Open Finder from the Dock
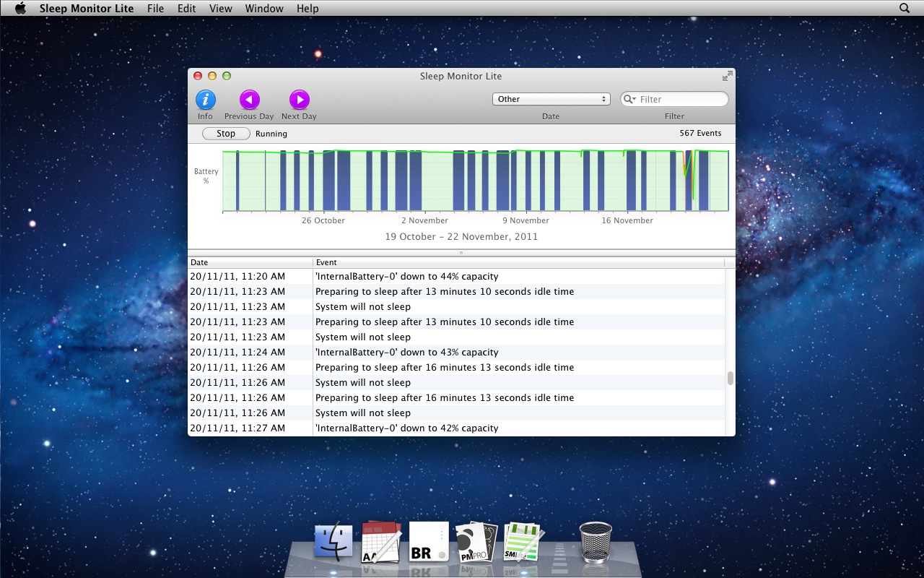This screenshot has height=578, width=924. [334, 542]
